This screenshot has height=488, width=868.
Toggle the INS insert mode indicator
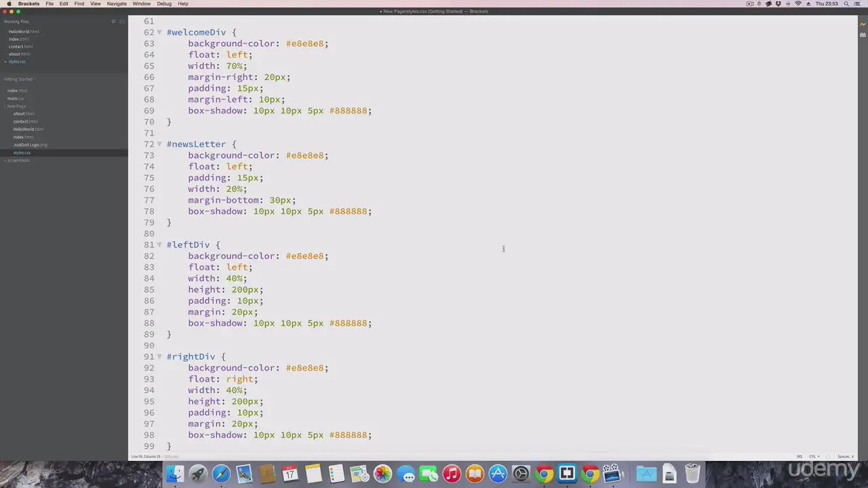pos(800,456)
